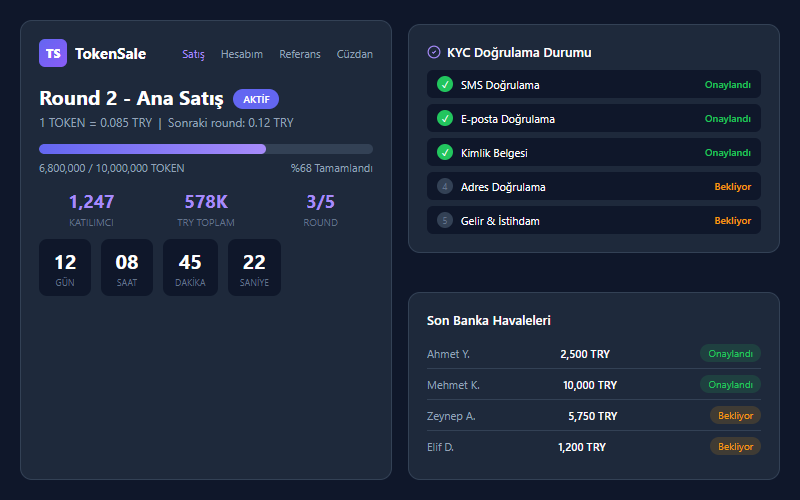This screenshot has width=800, height=500.
Task: Click step 5 icon for Gelir & İstihdam
Action: click(x=445, y=220)
